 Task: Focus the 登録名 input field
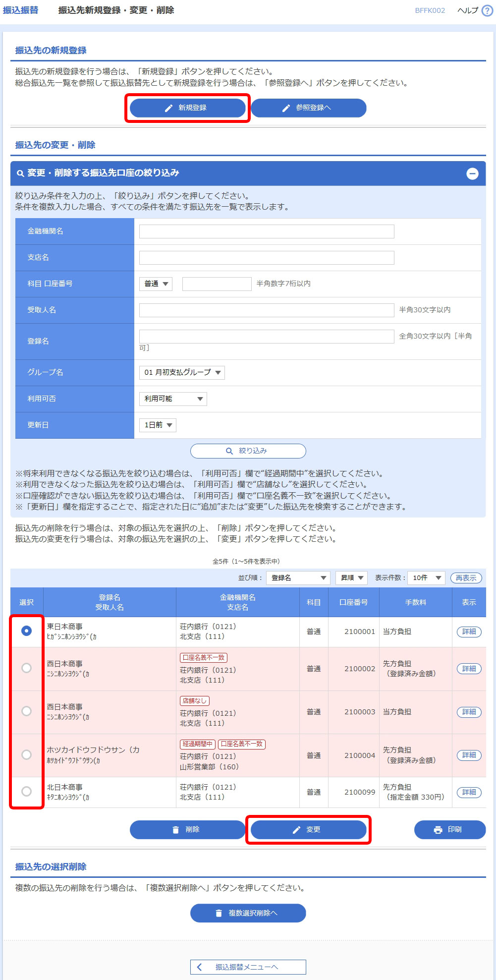point(267,337)
